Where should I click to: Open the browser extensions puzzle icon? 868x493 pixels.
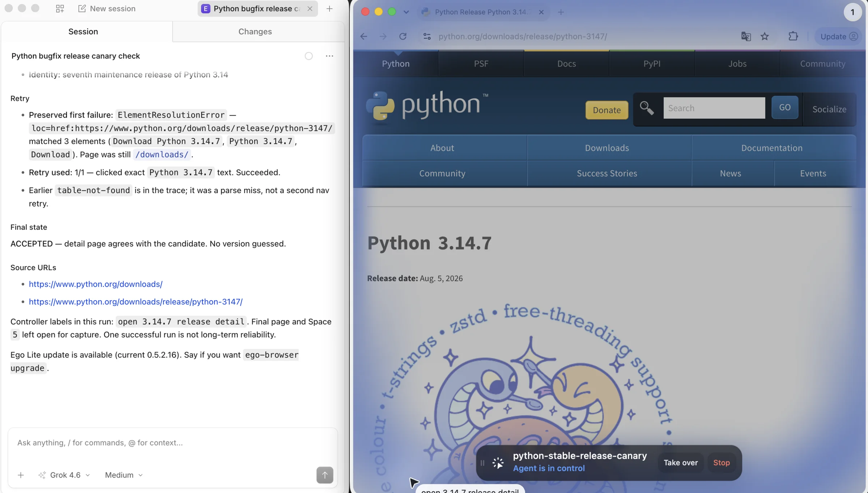point(793,37)
